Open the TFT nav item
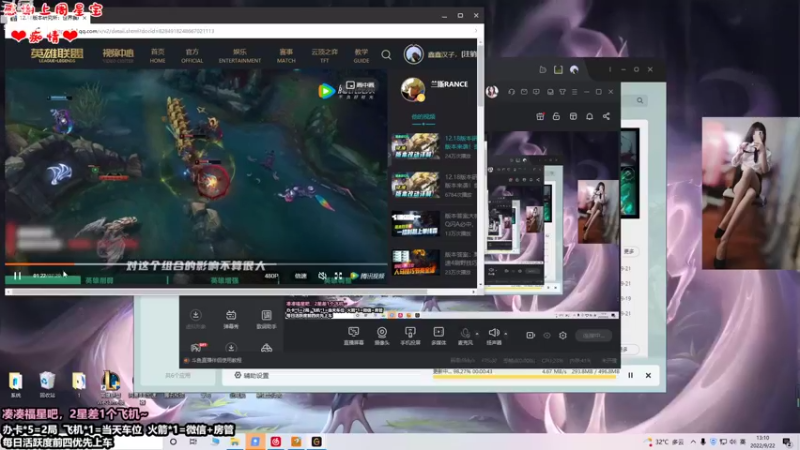The height and width of the screenshot is (450, 800). click(324, 56)
